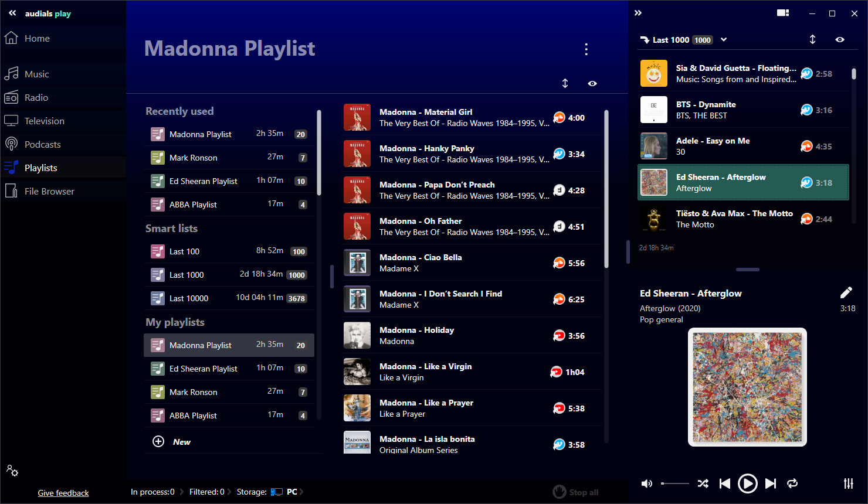Click the playlist list scrollbar

[x=319, y=152]
